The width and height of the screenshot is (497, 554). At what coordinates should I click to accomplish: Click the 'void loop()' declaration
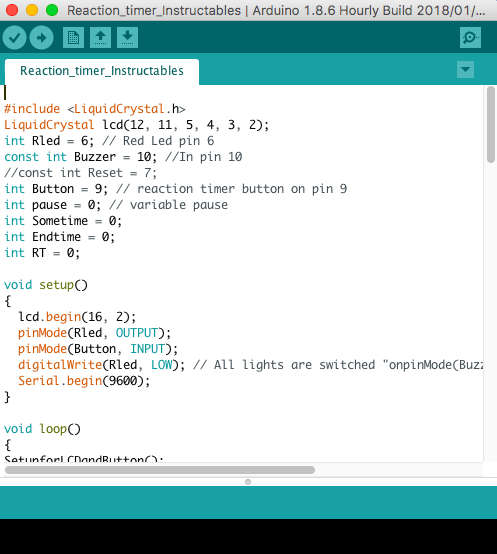(x=42, y=429)
